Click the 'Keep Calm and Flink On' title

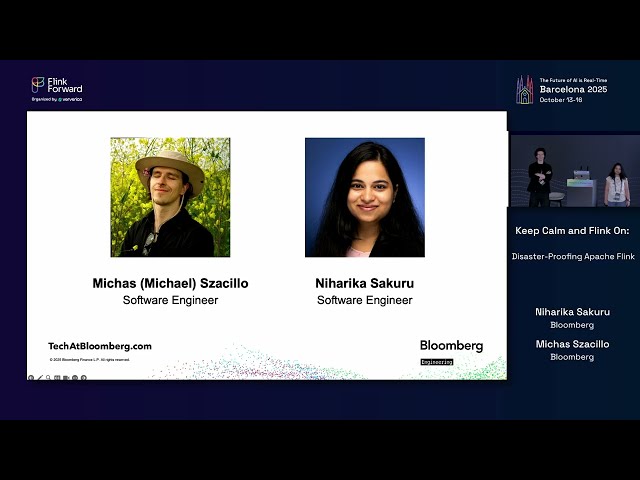572,231
